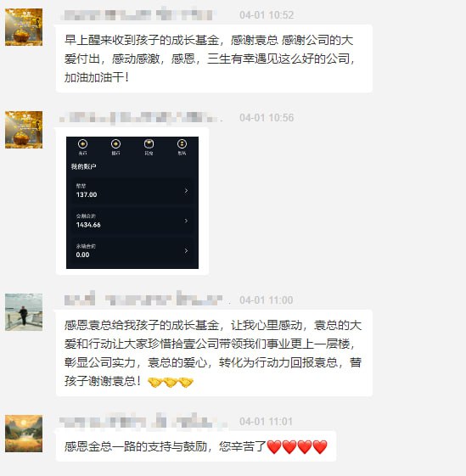Open the gold avatar beside the 10:52 message
The height and width of the screenshot is (476, 466).
(x=24, y=27)
